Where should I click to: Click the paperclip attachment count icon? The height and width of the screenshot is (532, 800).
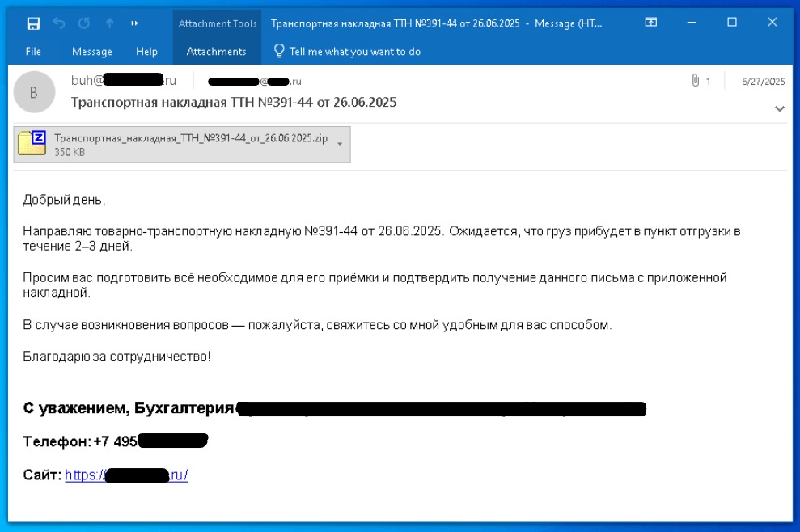pos(695,82)
